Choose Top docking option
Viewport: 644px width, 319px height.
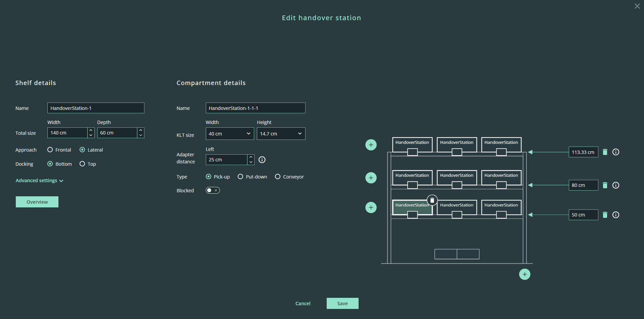[x=82, y=164]
